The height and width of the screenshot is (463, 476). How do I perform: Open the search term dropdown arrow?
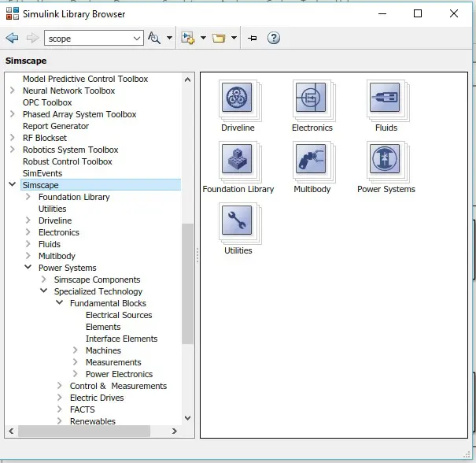[138, 38]
